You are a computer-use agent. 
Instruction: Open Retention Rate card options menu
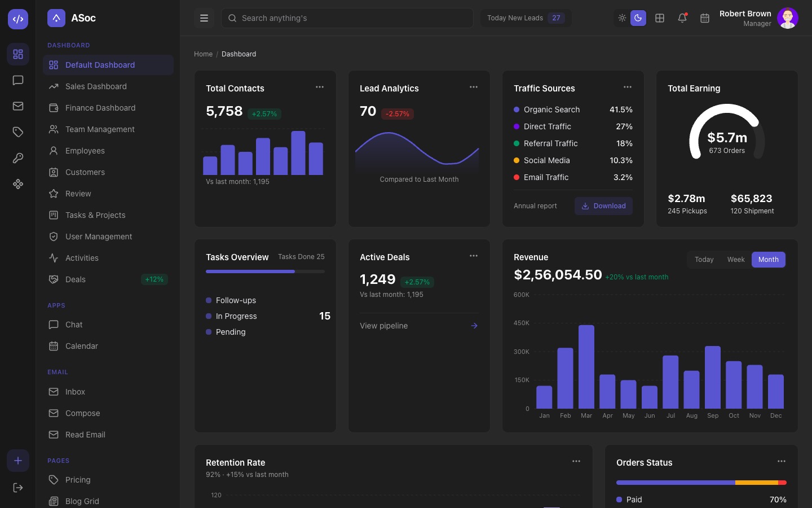pos(576,461)
